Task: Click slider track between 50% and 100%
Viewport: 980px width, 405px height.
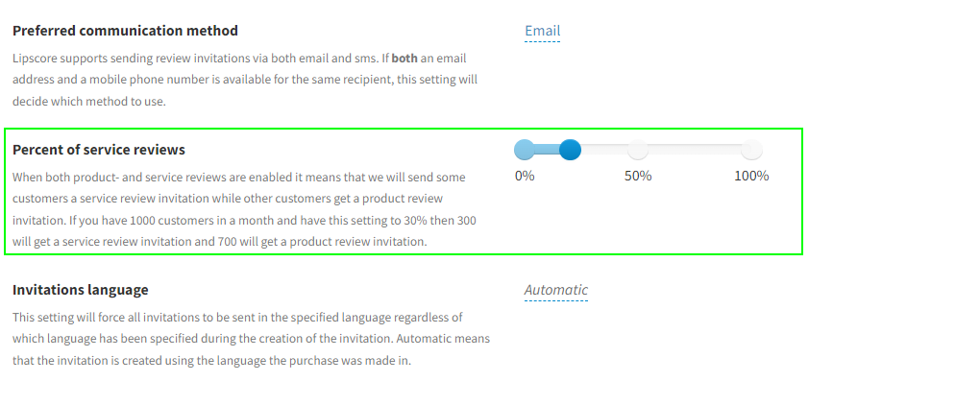Action: 695,150
